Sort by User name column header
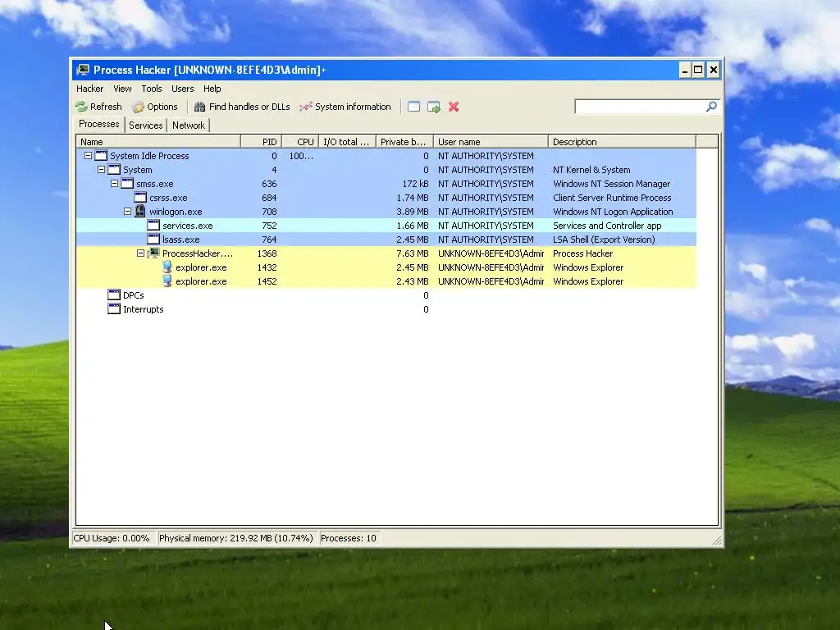The image size is (840, 630). coord(491,142)
